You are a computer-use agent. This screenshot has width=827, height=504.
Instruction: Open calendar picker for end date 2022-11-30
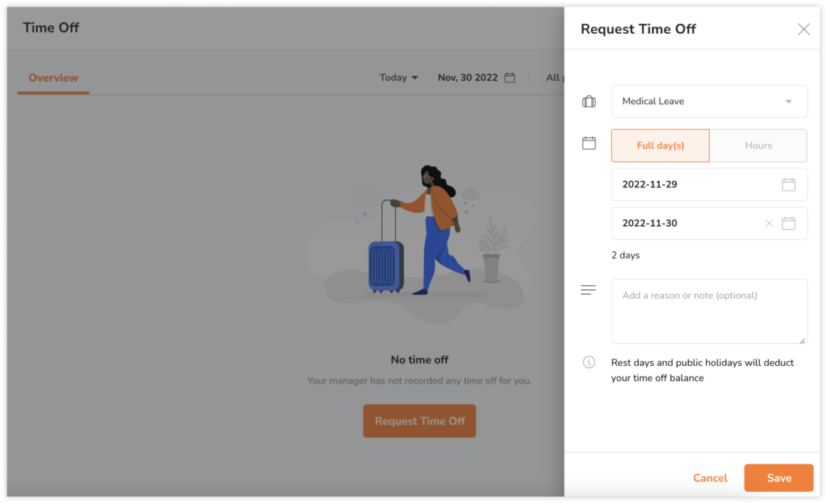pos(788,224)
